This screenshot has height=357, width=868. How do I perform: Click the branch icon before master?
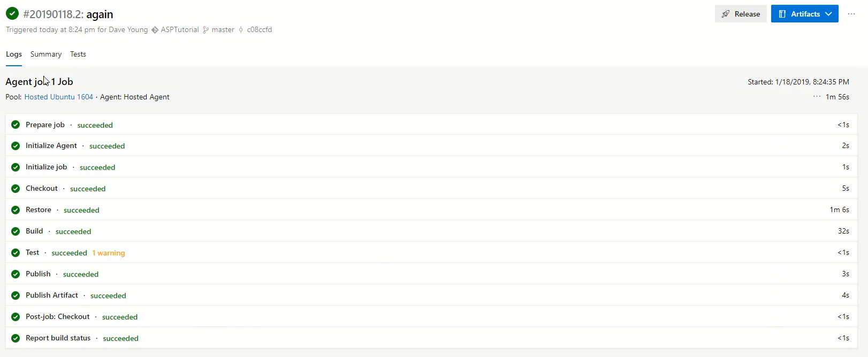pyautogui.click(x=206, y=30)
